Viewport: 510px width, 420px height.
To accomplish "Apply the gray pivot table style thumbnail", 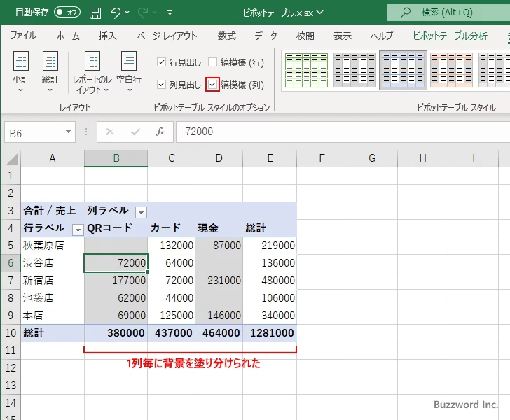I will [x=355, y=70].
